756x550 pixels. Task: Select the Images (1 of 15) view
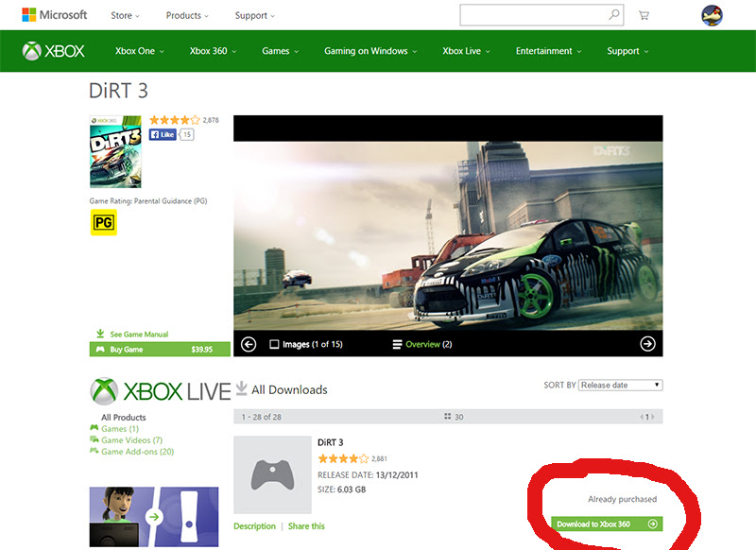(306, 344)
